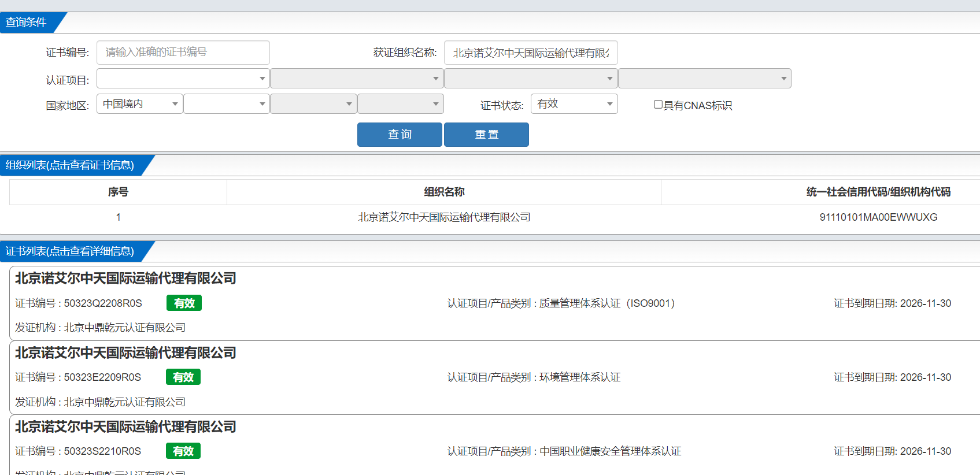Select the 查询条件 section header

coord(26,23)
